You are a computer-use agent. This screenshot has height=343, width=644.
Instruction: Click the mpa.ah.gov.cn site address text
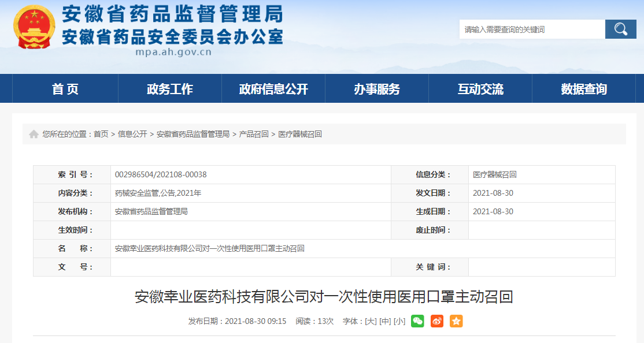coord(173,52)
